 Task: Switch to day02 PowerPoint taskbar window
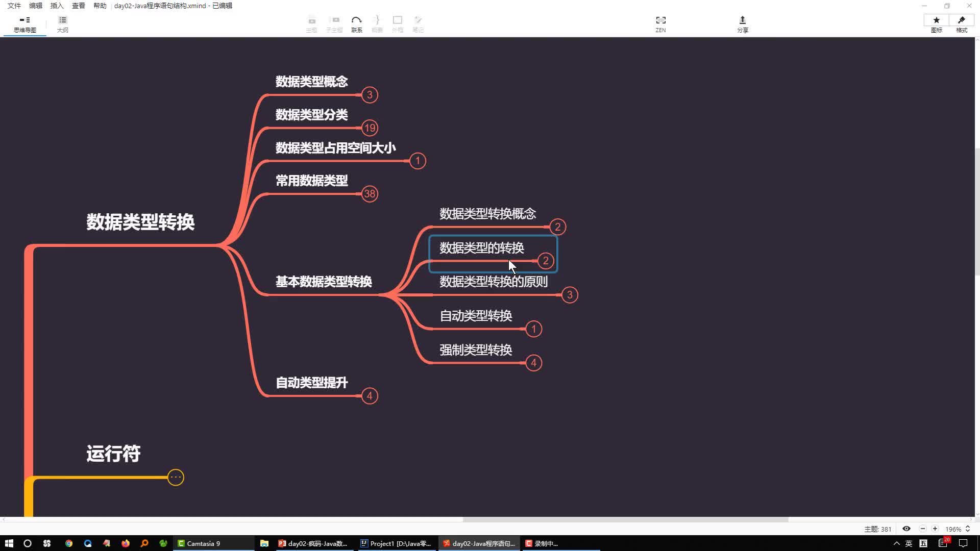pos(313,543)
